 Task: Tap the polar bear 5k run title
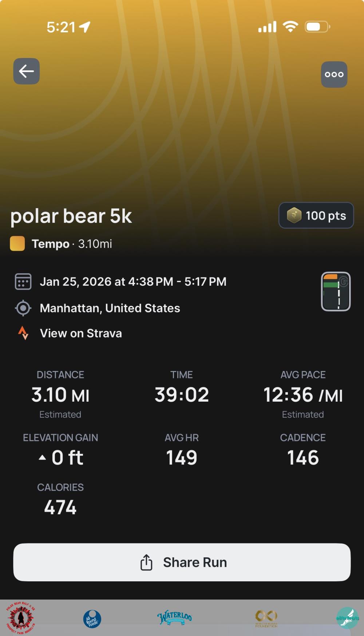point(71,216)
